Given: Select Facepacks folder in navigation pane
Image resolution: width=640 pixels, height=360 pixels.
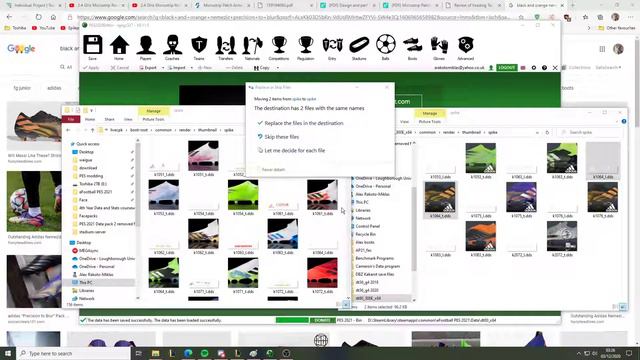Looking at the screenshot, I should (88, 216).
